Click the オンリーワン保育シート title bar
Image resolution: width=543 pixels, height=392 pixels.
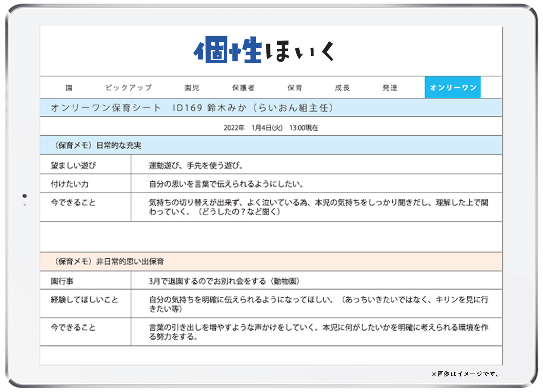point(192,108)
